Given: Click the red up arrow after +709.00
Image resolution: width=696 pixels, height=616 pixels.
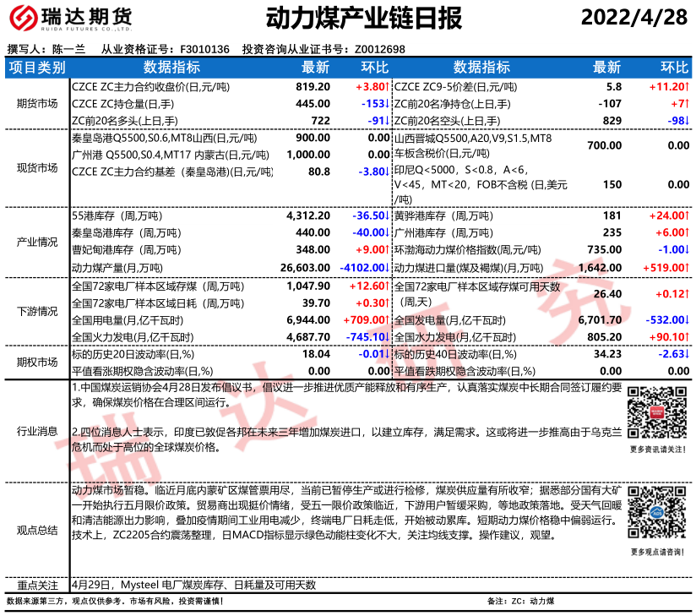Looking at the screenshot, I should (387, 320).
